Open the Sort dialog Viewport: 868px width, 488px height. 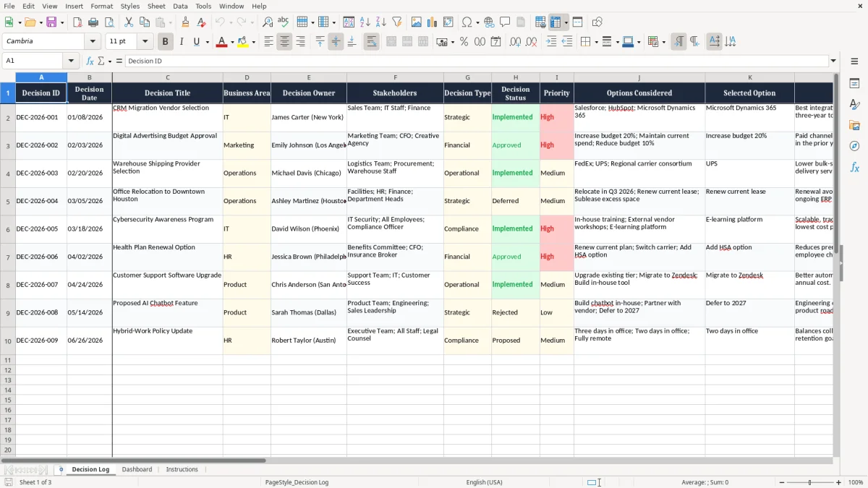[x=349, y=22]
